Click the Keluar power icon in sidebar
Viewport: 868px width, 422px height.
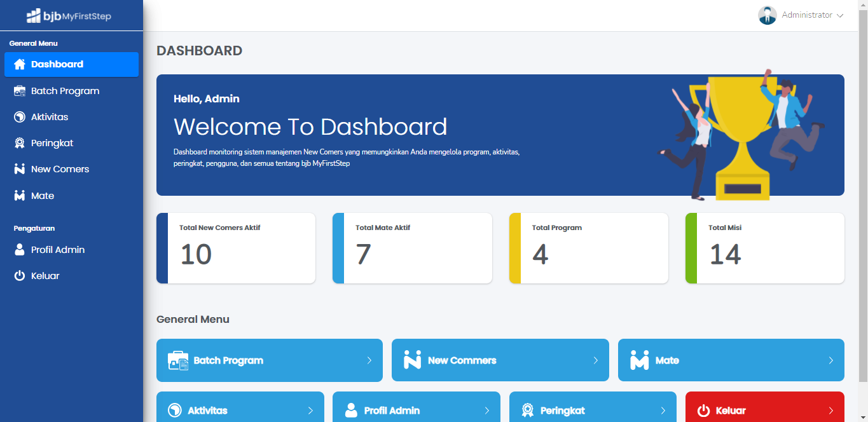(x=20, y=276)
